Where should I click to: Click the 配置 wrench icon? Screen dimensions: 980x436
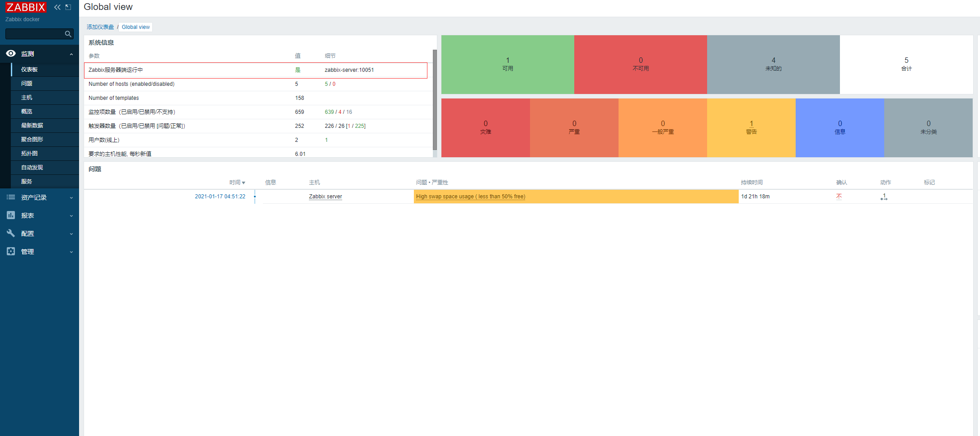(x=11, y=233)
